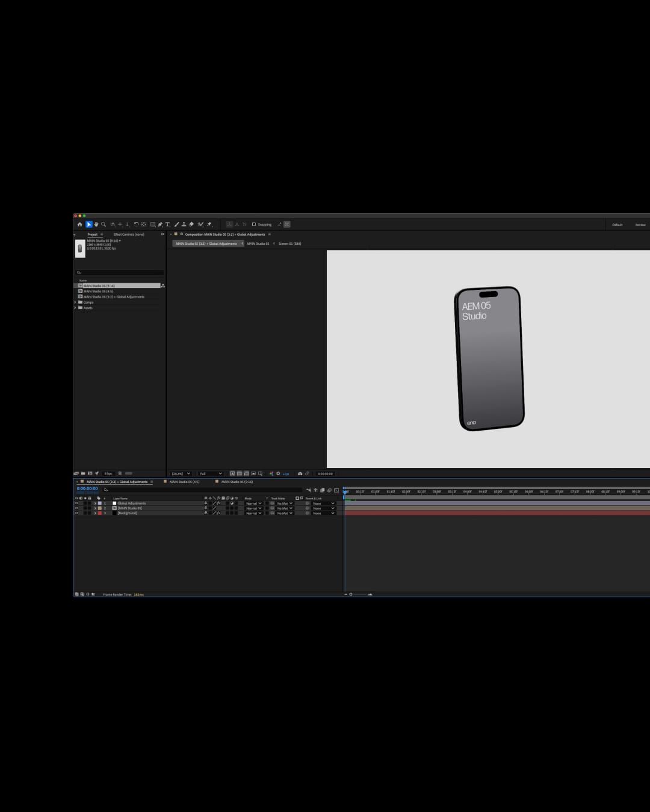Expand the [Background] layer properties

94,513
